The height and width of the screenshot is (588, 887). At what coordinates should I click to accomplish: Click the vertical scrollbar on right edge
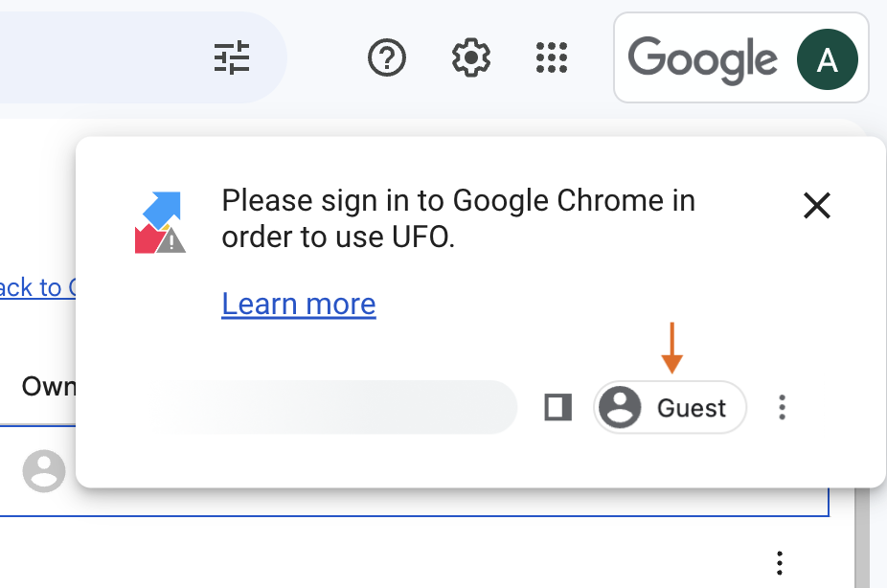(861, 537)
